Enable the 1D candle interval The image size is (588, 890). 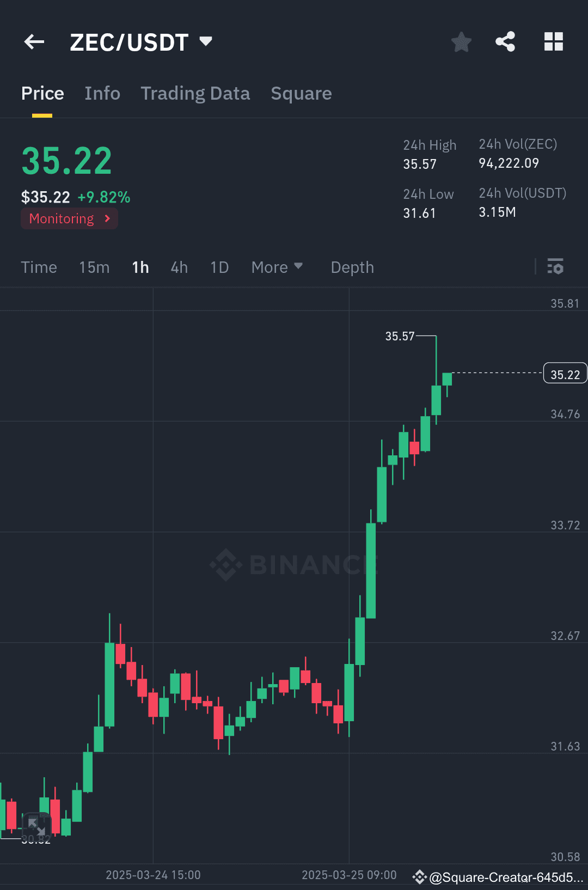pos(218,267)
